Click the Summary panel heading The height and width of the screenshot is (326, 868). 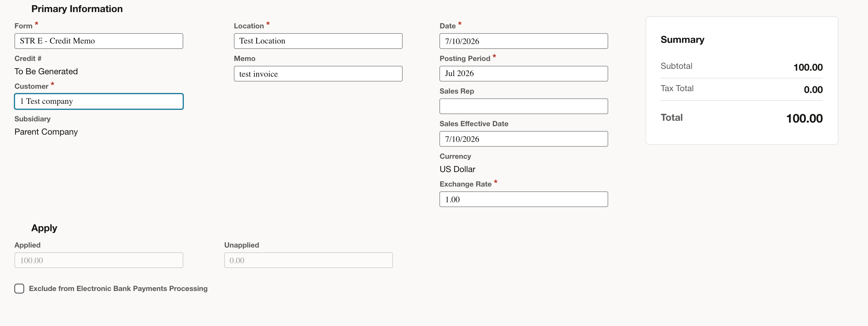click(682, 40)
